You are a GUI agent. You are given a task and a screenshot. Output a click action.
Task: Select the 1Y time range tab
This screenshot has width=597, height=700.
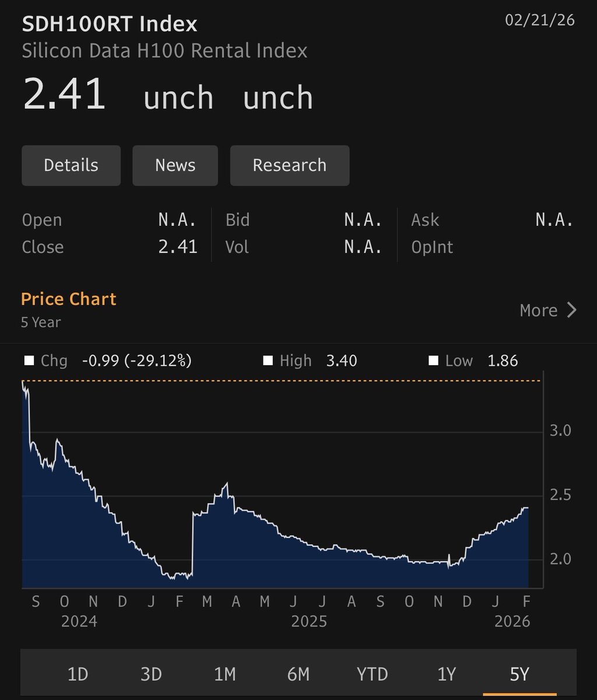click(x=446, y=674)
